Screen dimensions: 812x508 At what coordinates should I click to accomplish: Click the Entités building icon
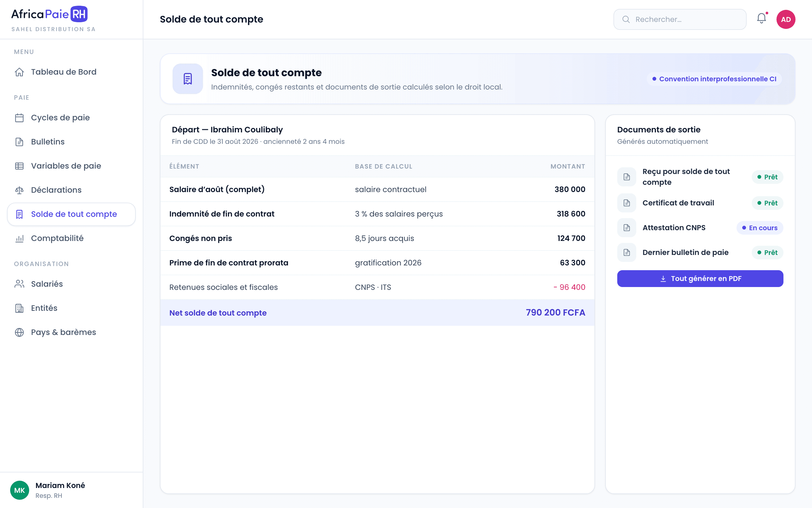click(x=19, y=308)
